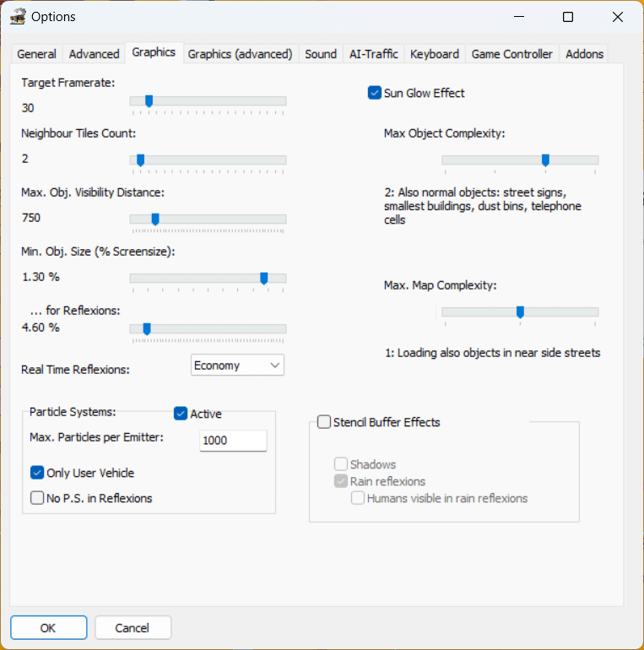The image size is (644, 650).
Task: Click the Max Object Complexity slider handle
Action: [x=545, y=160]
